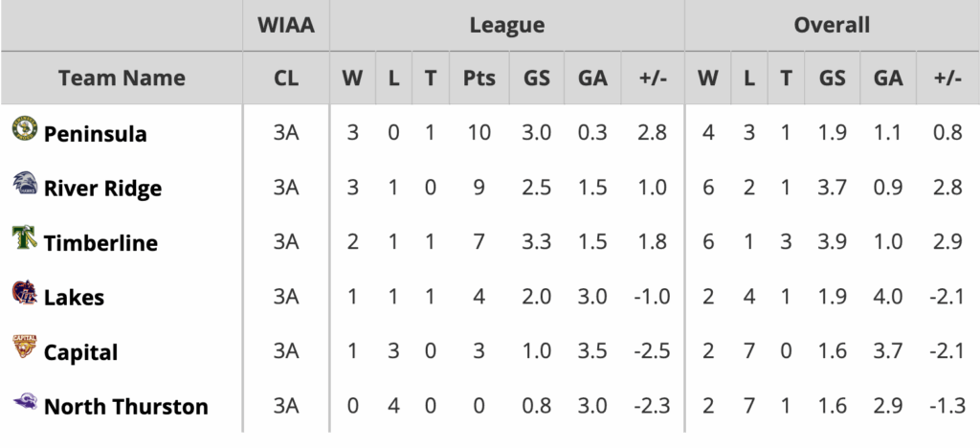This screenshot has height=448, width=980.
Task: Open the Peninsula team link
Action: click(x=96, y=134)
